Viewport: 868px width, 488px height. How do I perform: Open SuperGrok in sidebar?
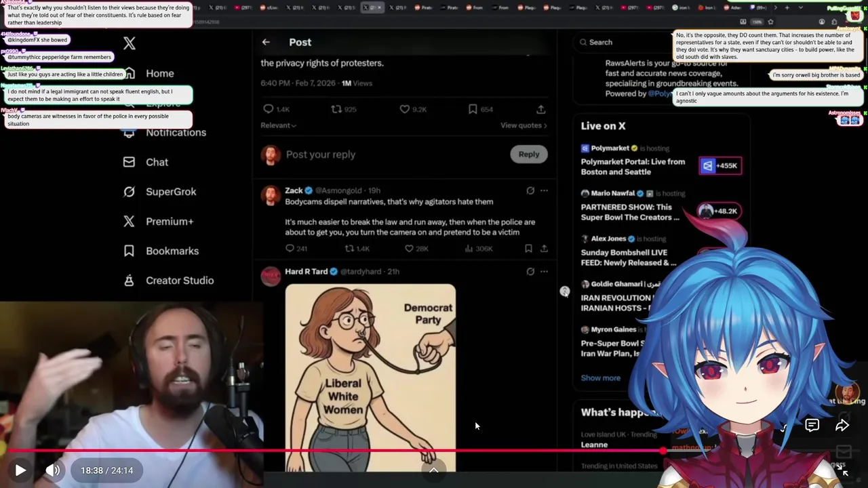(x=171, y=192)
